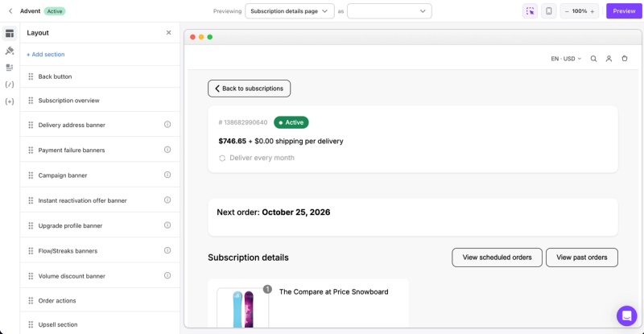Open the content blocks icon in sidebar
The image size is (644, 334).
10,68
